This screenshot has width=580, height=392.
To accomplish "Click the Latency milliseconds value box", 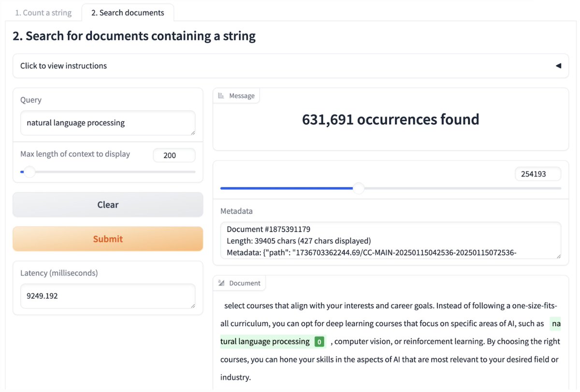I will coord(108,296).
